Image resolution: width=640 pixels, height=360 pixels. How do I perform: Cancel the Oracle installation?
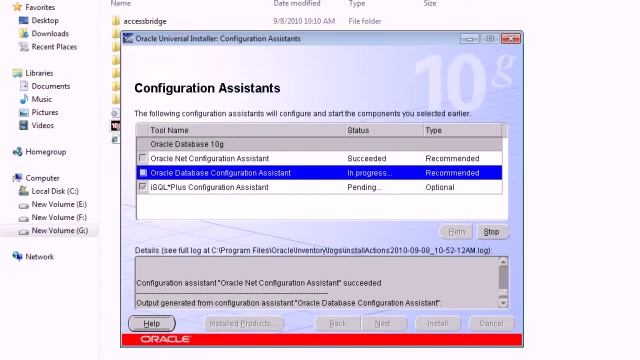491,324
